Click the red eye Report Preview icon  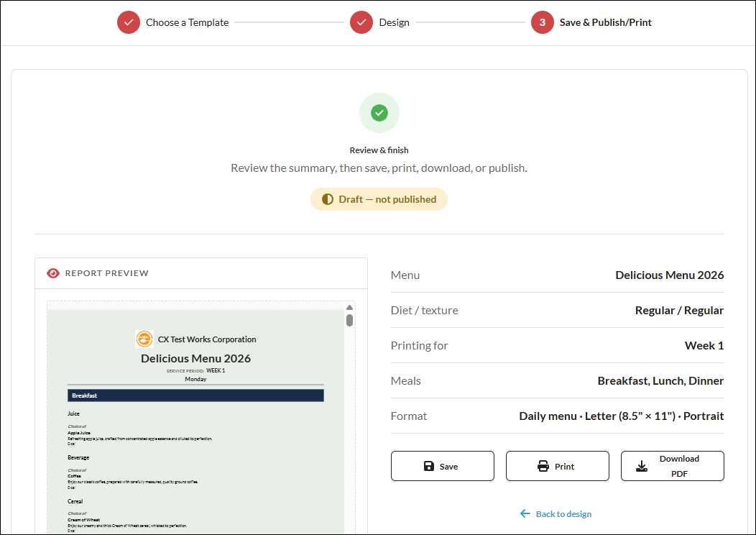(x=53, y=273)
